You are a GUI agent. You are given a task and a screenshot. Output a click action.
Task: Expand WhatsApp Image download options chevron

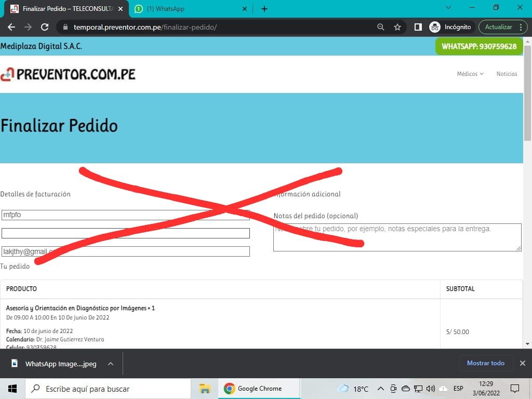[111, 364]
